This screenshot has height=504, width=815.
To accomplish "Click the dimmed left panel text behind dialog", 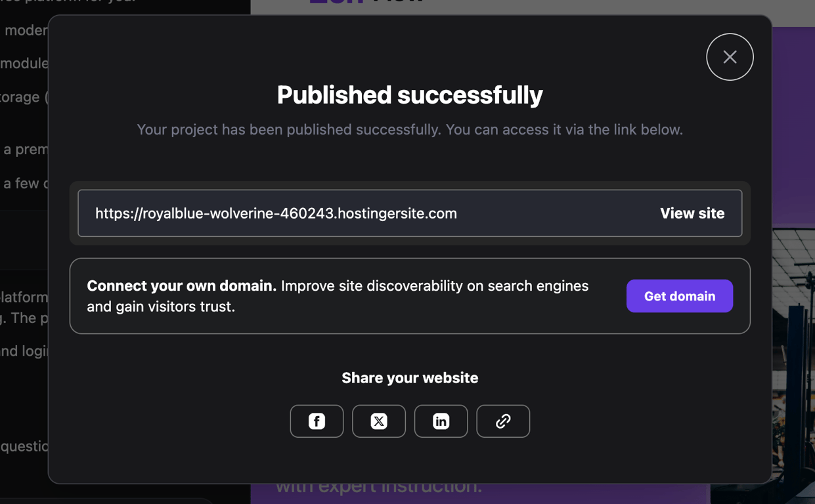I will pyautogui.click(x=24, y=297).
